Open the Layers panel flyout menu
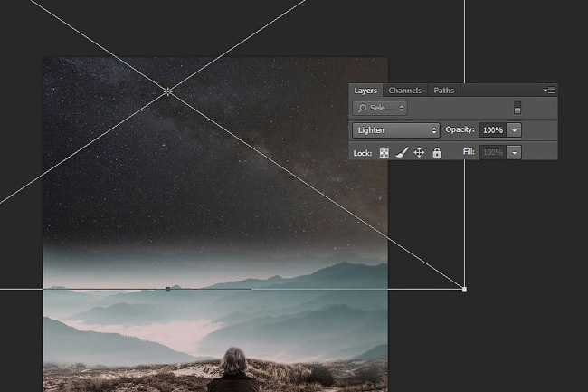 pyautogui.click(x=549, y=91)
